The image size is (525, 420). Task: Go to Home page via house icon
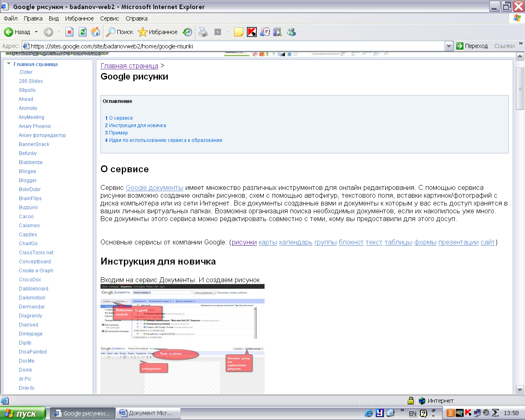tap(96, 32)
